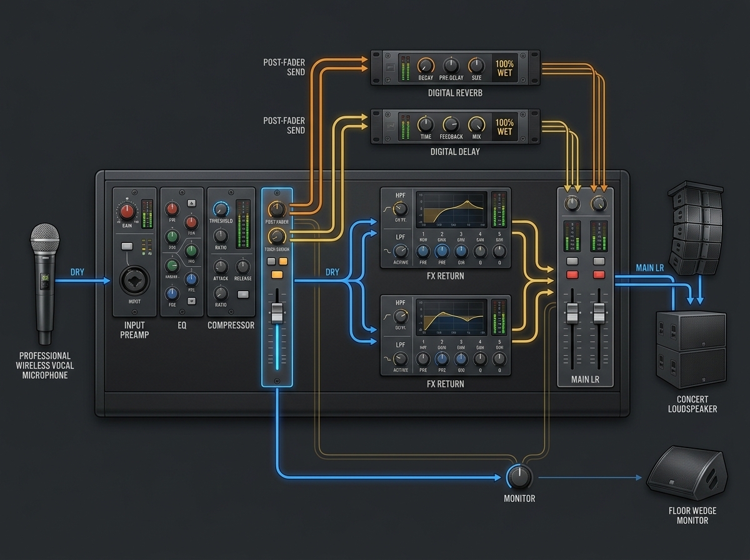The width and height of the screenshot is (750, 560).
Task: Click the Release knob in Compressor
Action: 243,266
